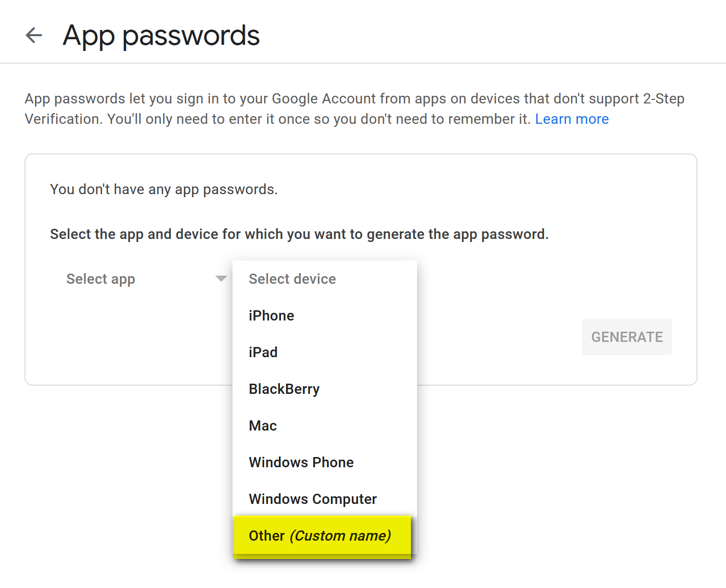Pick BlackBerry in the device menu
726x588 pixels.
[x=284, y=389]
